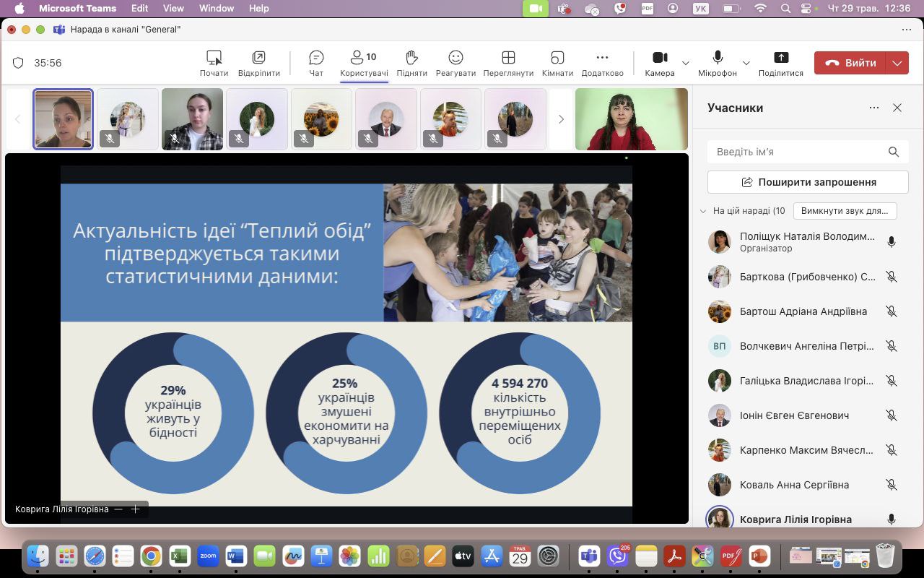
Task: Select the green-background presenter video tile
Action: pyautogui.click(x=632, y=119)
